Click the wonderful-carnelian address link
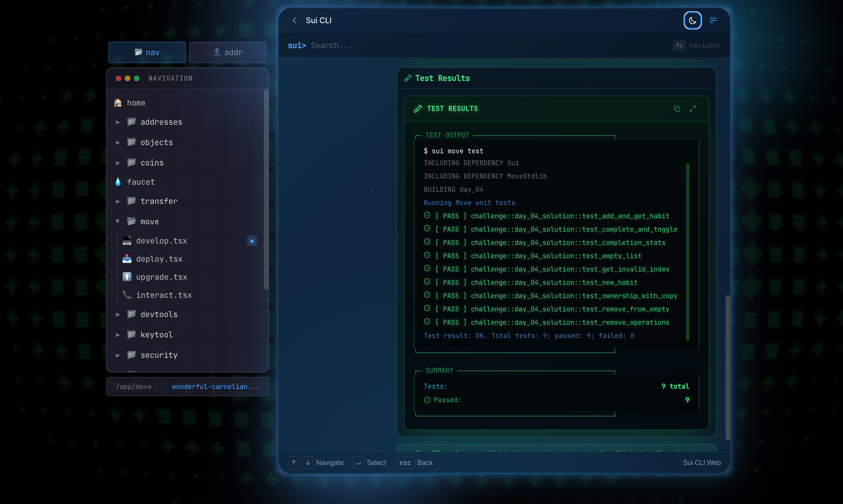The width and height of the screenshot is (843, 504). click(215, 387)
